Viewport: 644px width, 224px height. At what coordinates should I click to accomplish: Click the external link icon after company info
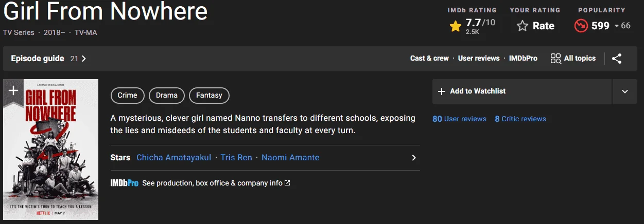click(287, 183)
